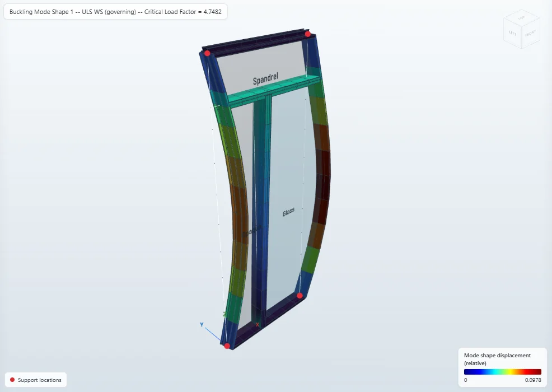The image size is (552, 392).
Task: Click the TOP face of the view cube
Action: [x=521, y=17]
